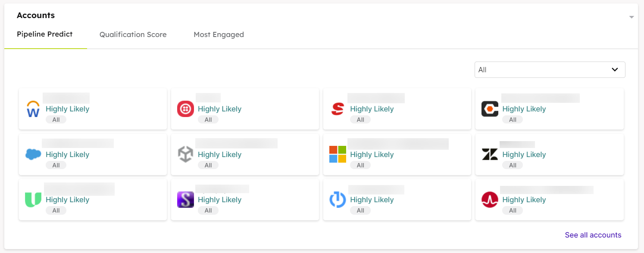Open the Most Engaged tab
644x253 pixels.
pyautogui.click(x=219, y=34)
